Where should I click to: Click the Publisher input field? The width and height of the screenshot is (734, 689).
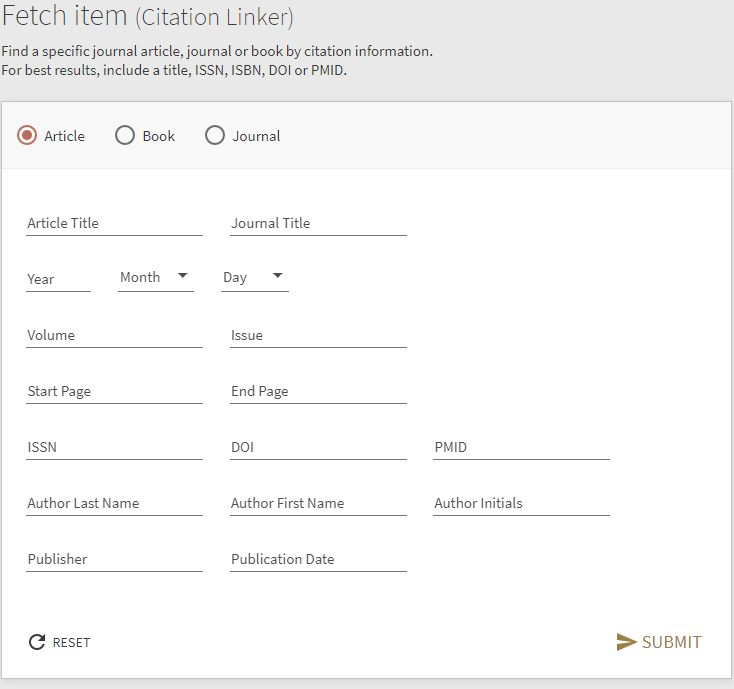[x=114, y=559]
